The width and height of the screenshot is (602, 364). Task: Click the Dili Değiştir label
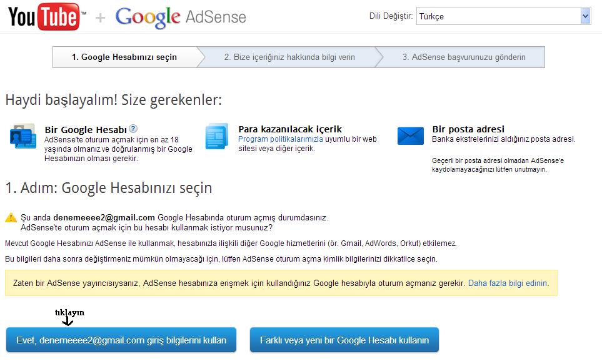click(x=391, y=16)
